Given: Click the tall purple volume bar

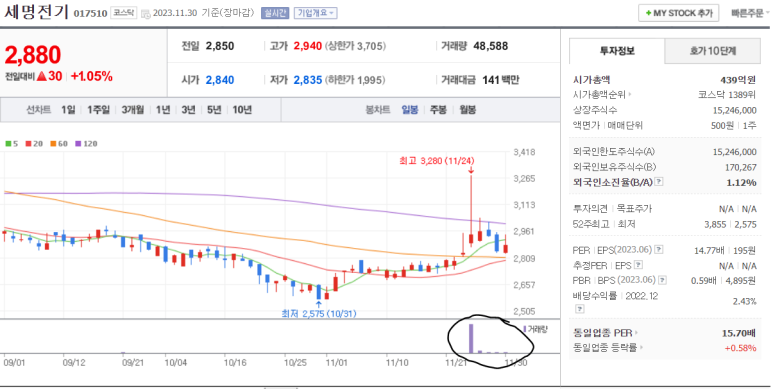Looking at the screenshot, I should 471,338.
